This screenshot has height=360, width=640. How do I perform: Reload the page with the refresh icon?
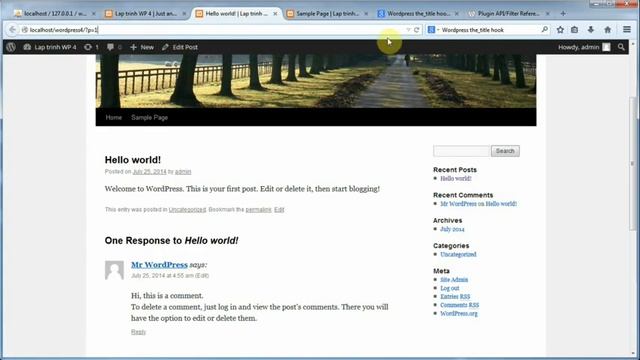click(x=417, y=30)
